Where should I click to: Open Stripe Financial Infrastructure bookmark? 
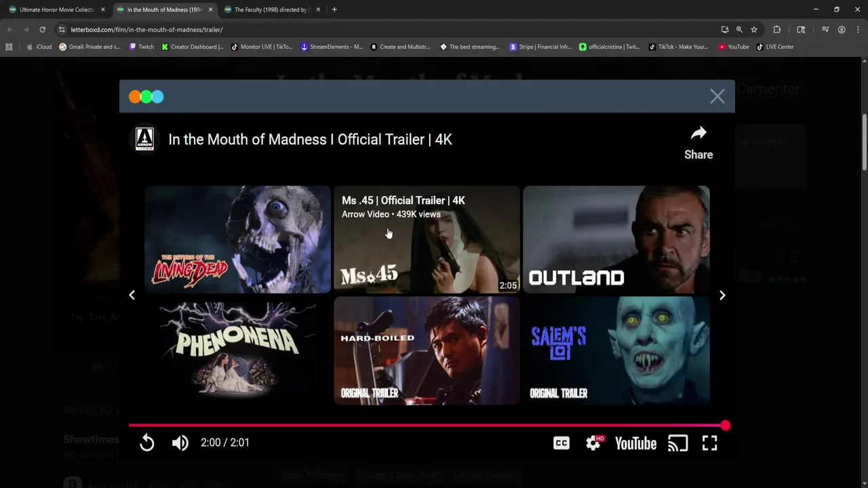click(x=540, y=47)
